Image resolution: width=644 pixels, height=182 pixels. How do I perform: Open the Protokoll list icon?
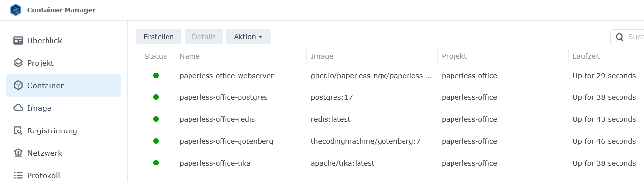[x=18, y=175]
